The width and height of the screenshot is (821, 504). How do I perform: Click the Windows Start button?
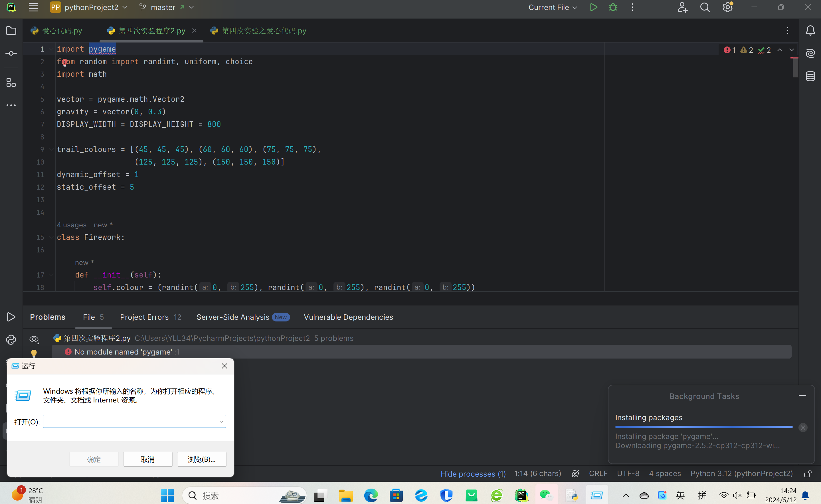click(167, 496)
